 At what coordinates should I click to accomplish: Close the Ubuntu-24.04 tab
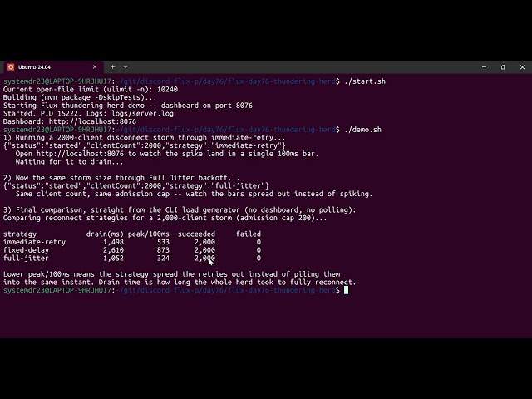pyautogui.click(x=95, y=67)
